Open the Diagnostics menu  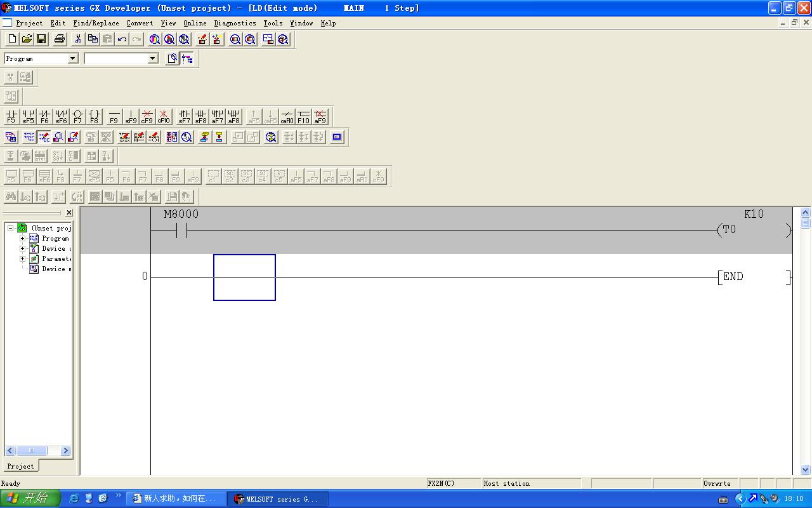[235, 23]
